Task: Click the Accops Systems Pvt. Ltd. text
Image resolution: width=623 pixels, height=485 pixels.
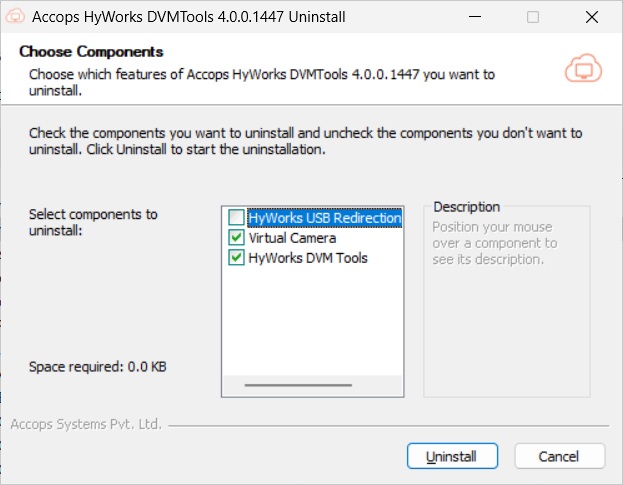Action: point(86,424)
